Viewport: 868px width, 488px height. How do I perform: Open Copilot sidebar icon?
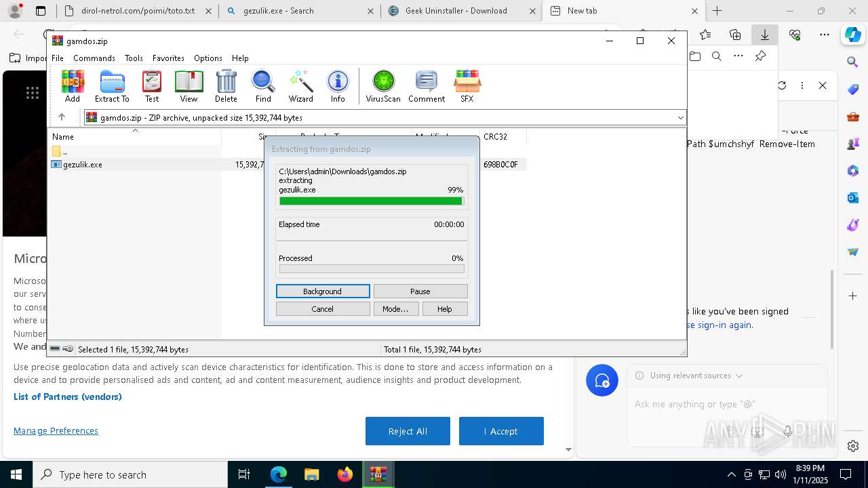point(853,35)
